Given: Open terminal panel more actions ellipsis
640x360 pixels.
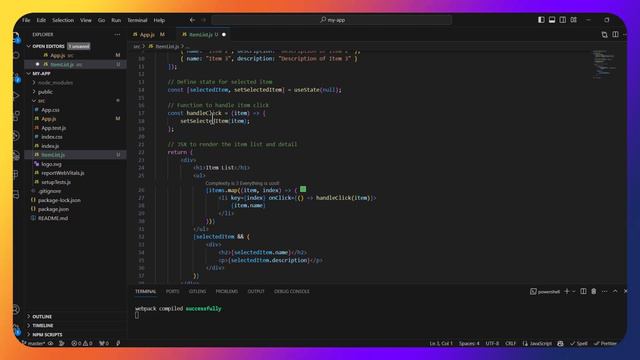Looking at the screenshot, I should click(x=604, y=291).
